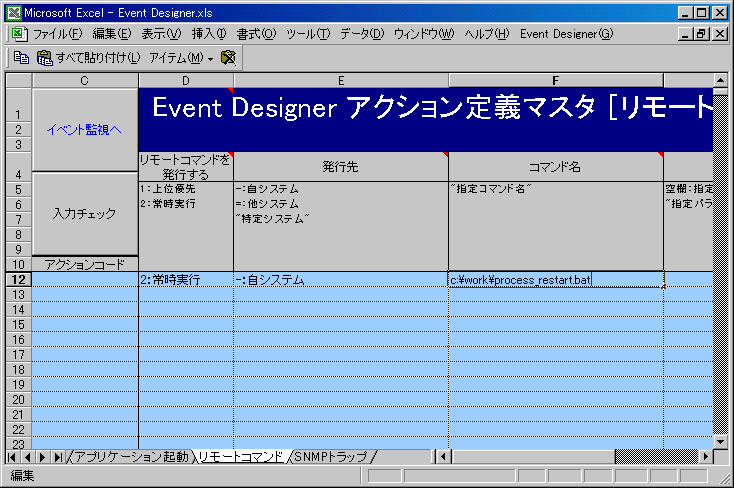Click horizontal scrollbar right arrow
Viewport: 734px width, 488px height.
tap(706, 457)
